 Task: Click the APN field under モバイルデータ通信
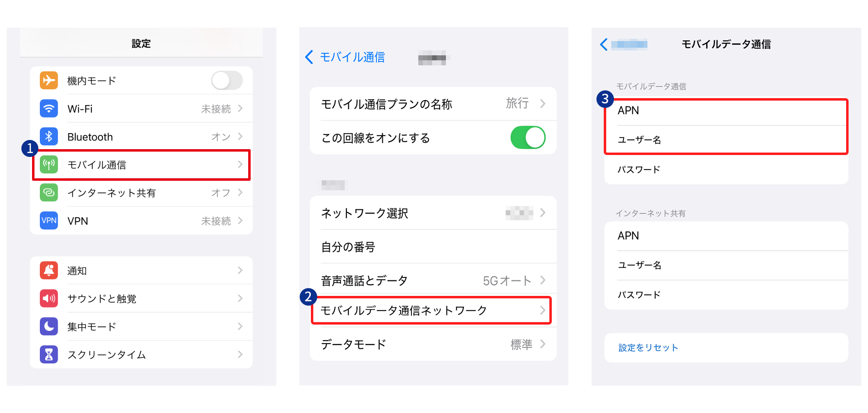[726, 111]
